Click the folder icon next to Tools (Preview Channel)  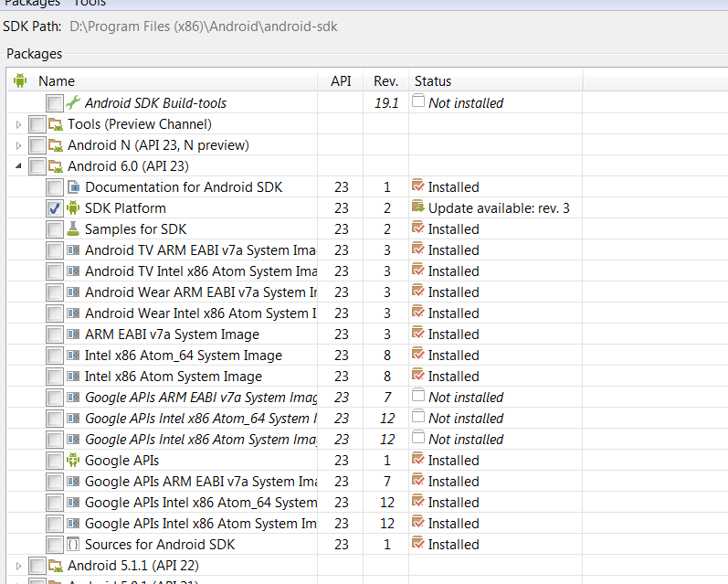click(56, 124)
